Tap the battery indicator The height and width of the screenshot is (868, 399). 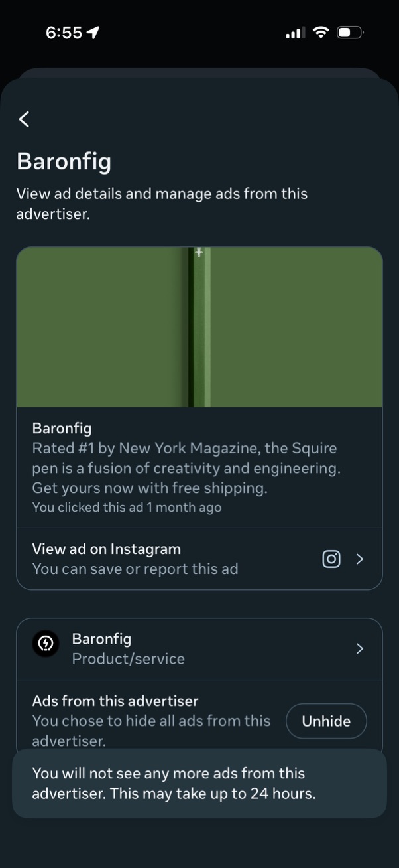[350, 32]
